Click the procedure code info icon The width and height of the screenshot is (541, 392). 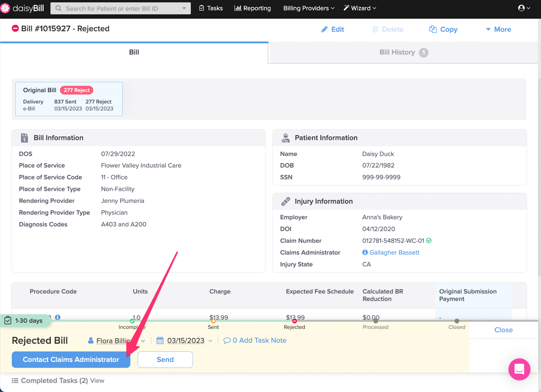point(58,317)
